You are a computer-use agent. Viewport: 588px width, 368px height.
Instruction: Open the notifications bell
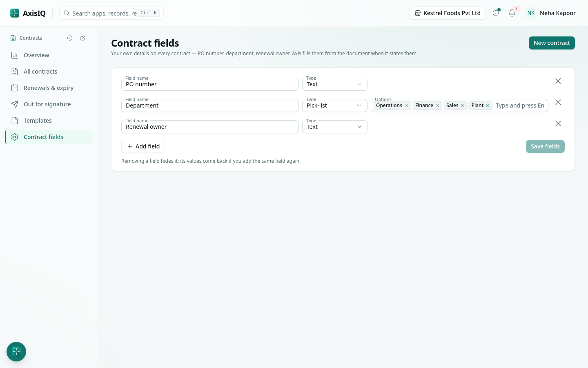pyautogui.click(x=512, y=13)
